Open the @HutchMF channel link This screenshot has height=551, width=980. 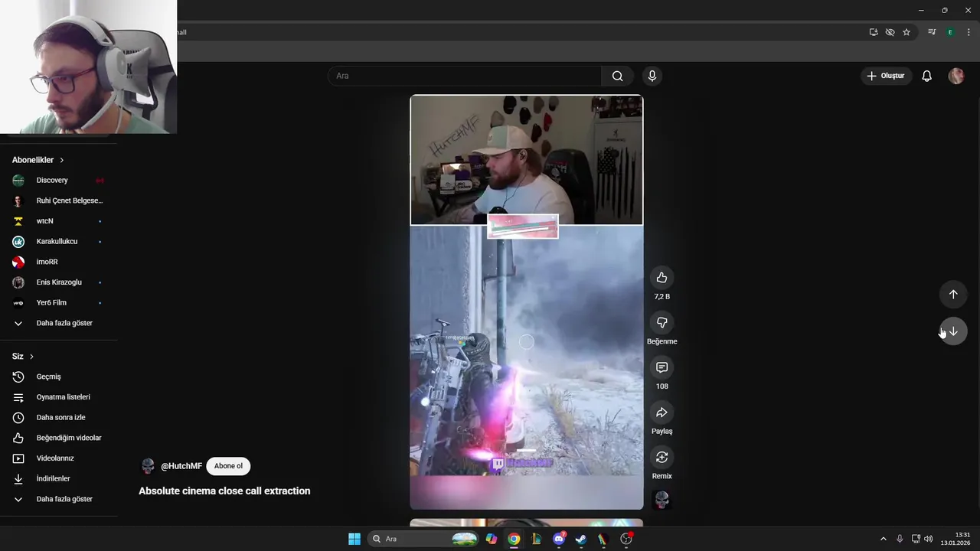pyautogui.click(x=181, y=466)
